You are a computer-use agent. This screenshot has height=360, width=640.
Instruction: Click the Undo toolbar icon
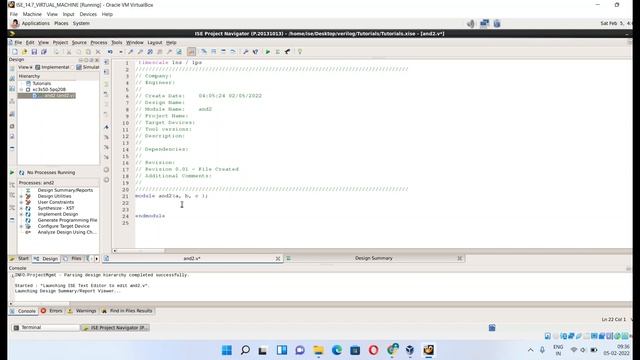click(x=110, y=52)
